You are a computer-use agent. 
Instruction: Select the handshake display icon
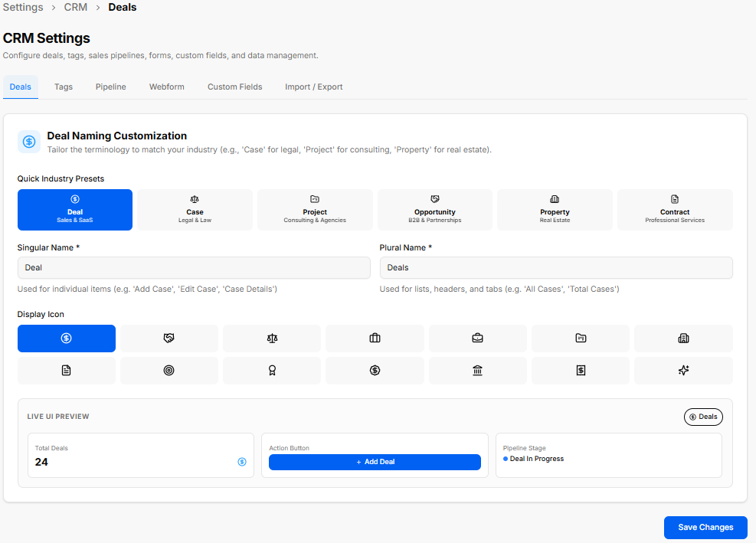[169, 338]
